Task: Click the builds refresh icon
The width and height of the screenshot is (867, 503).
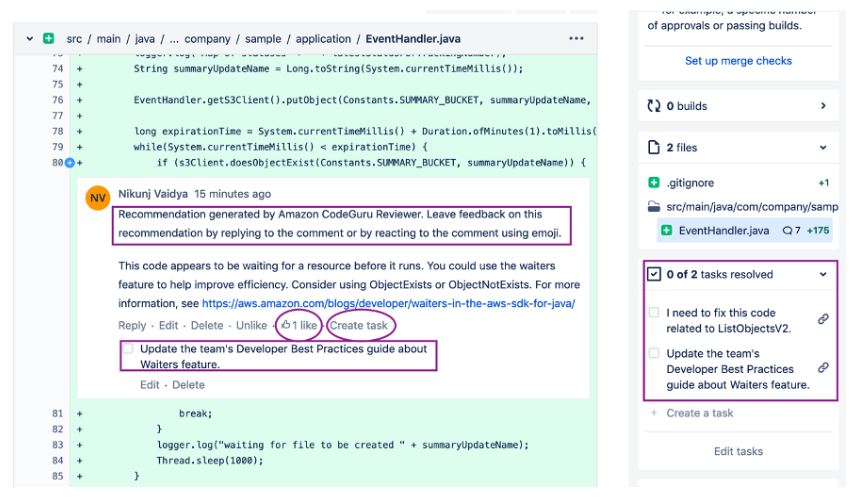Action: coord(653,105)
